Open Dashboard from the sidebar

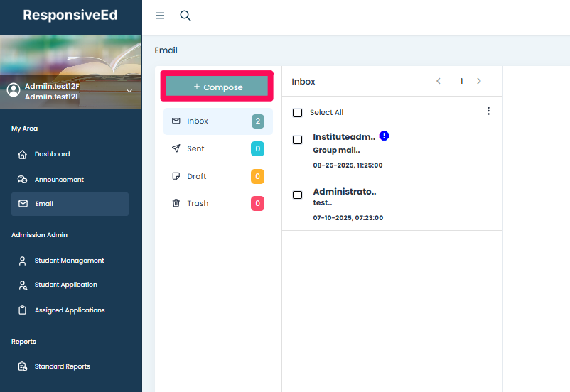[x=52, y=154]
